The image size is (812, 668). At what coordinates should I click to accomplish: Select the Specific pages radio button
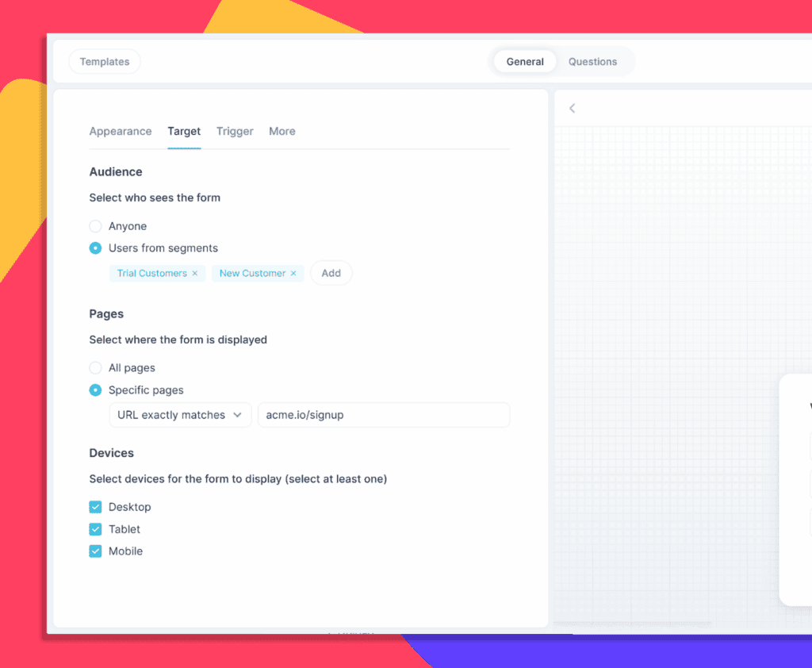pyautogui.click(x=96, y=390)
